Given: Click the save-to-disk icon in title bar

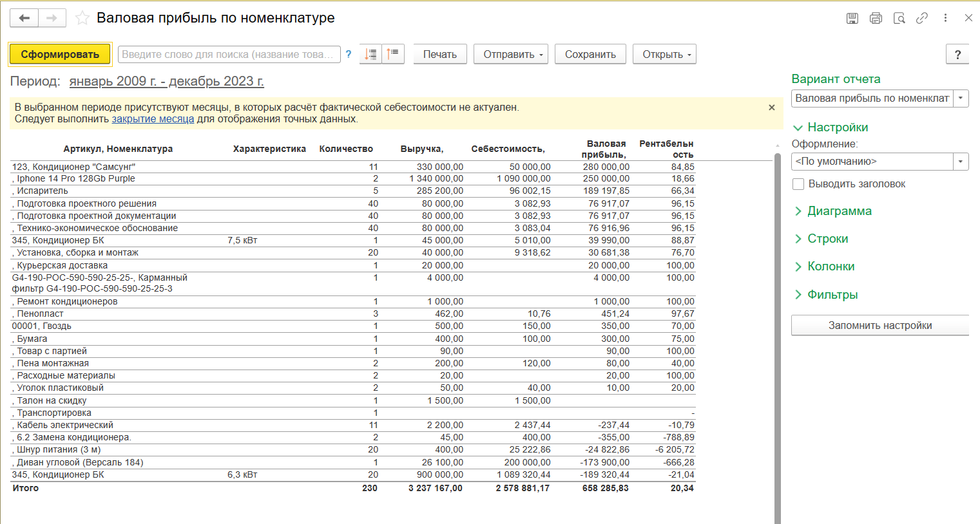Looking at the screenshot, I should 852,18.
